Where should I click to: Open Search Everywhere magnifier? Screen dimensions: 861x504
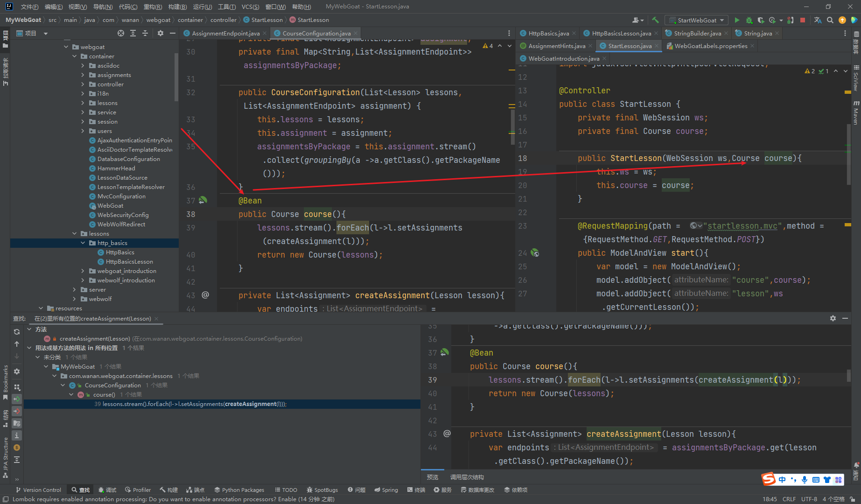click(x=830, y=20)
